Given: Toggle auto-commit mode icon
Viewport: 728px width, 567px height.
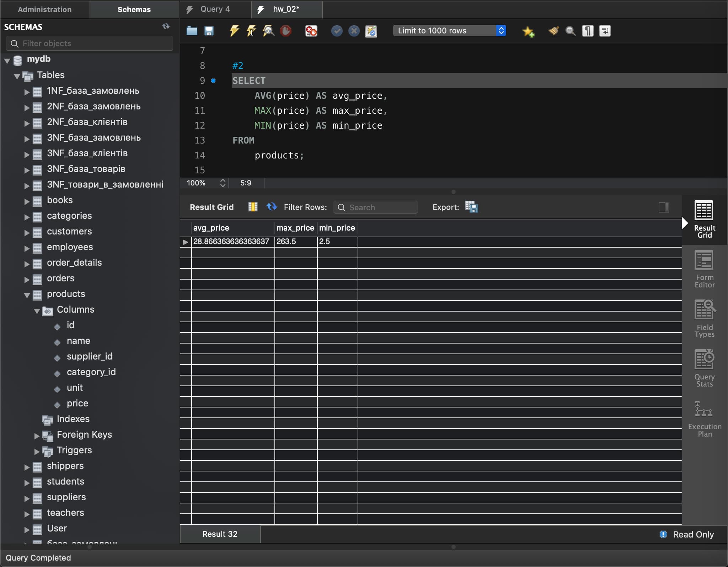Looking at the screenshot, I should [x=371, y=31].
